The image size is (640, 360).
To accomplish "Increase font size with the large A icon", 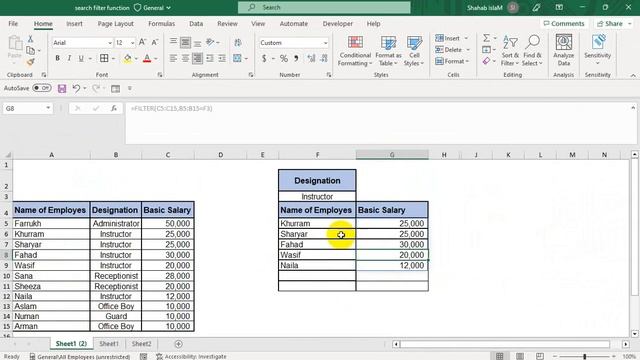I will (142, 42).
